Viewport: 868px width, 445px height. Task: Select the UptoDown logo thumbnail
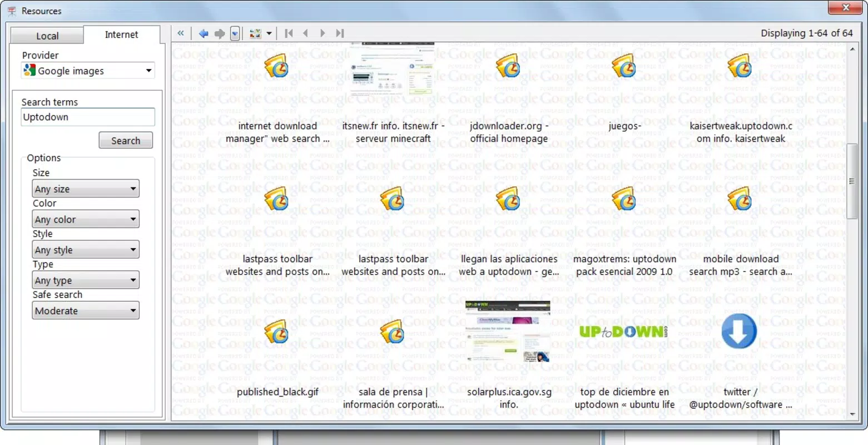coord(624,332)
